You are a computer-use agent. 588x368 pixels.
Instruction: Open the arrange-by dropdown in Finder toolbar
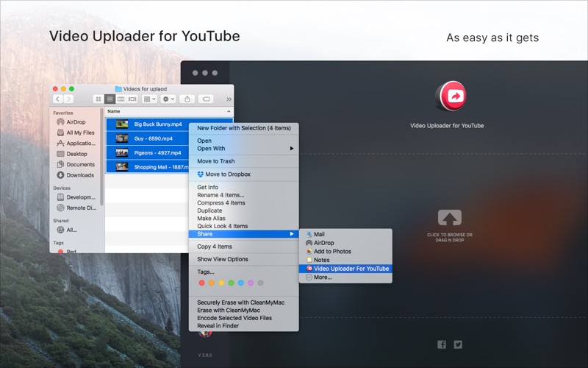[x=150, y=99]
